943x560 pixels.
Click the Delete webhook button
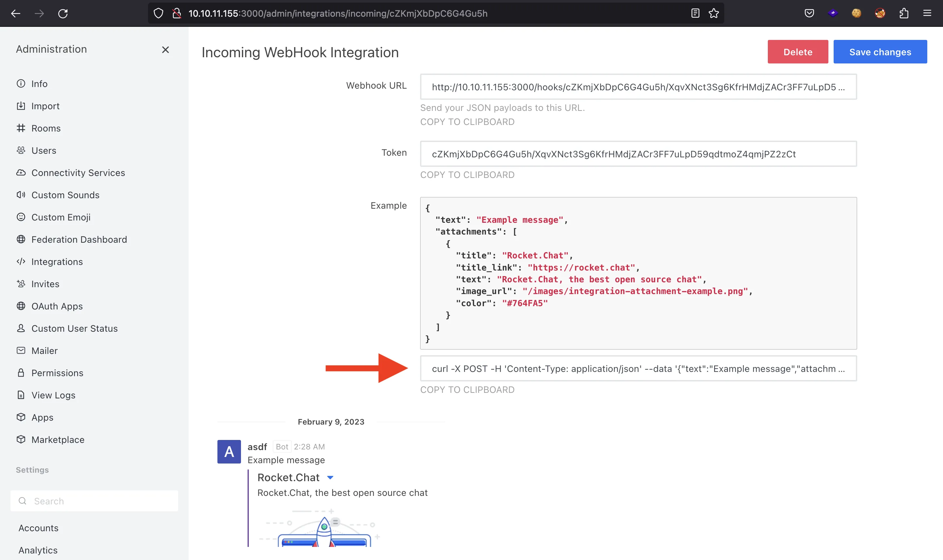[x=798, y=52]
